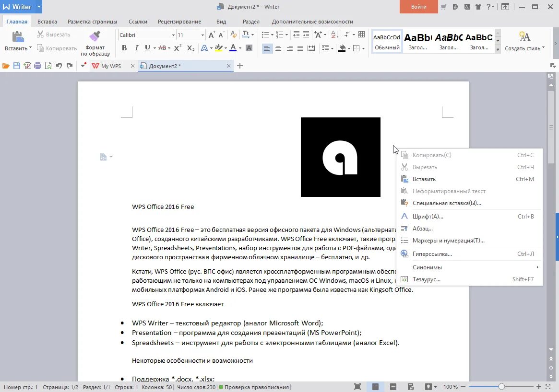
Task: Click the distributed alignment icon
Action: (x=311, y=48)
